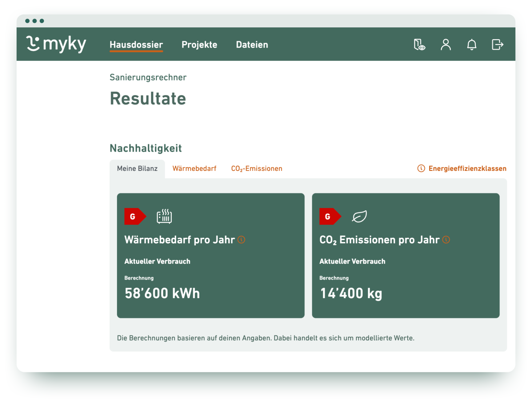Click the leaf icon on CO2 card
This screenshot has width=532, height=401.
(x=359, y=216)
